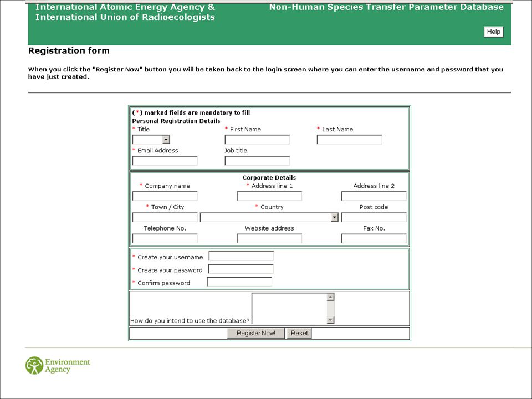Click the Last Name input field
This screenshot has width=532, height=399.
(x=350, y=140)
